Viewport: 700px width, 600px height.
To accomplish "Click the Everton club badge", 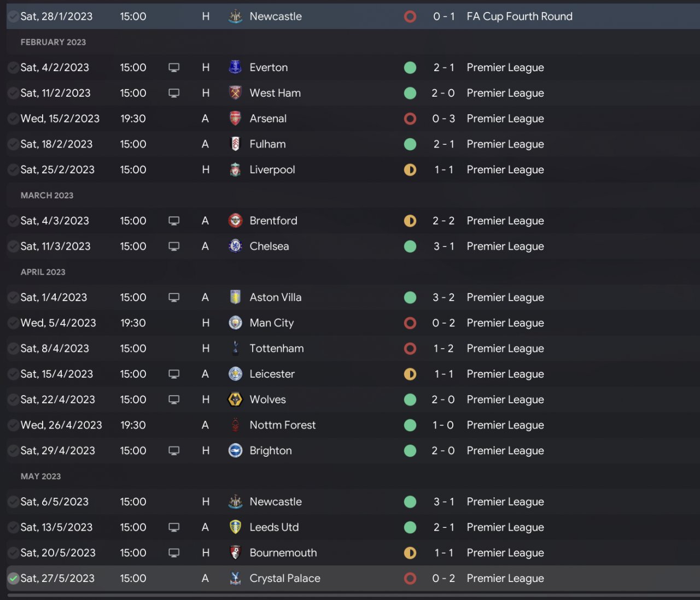I will pyautogui.click(x=235, y=68).
